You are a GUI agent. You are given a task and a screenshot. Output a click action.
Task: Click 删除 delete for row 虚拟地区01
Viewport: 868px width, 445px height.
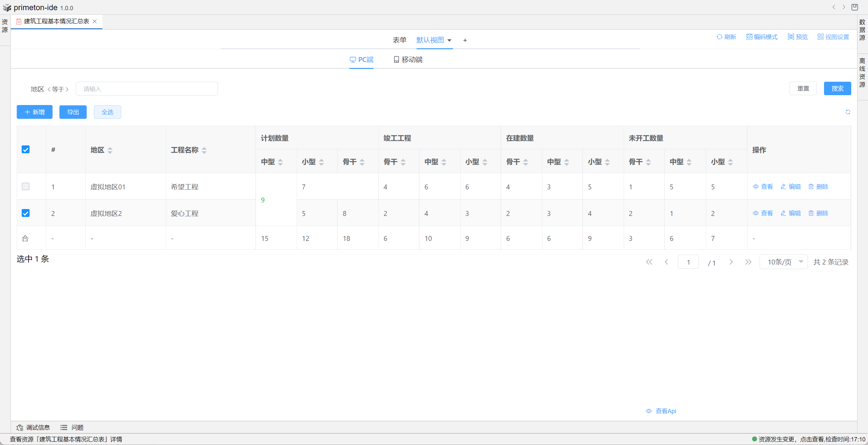(x=818, y=187)
